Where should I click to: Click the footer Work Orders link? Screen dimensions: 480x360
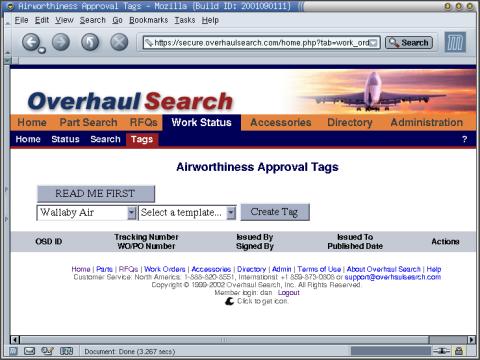165,269
